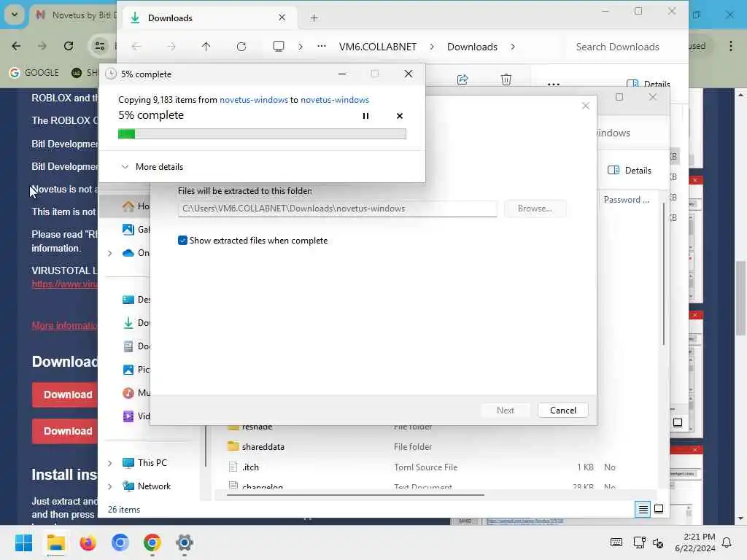Screen dimensions: 747x560
Task: Open the More information link on webpage
Action: pos(64,326)
